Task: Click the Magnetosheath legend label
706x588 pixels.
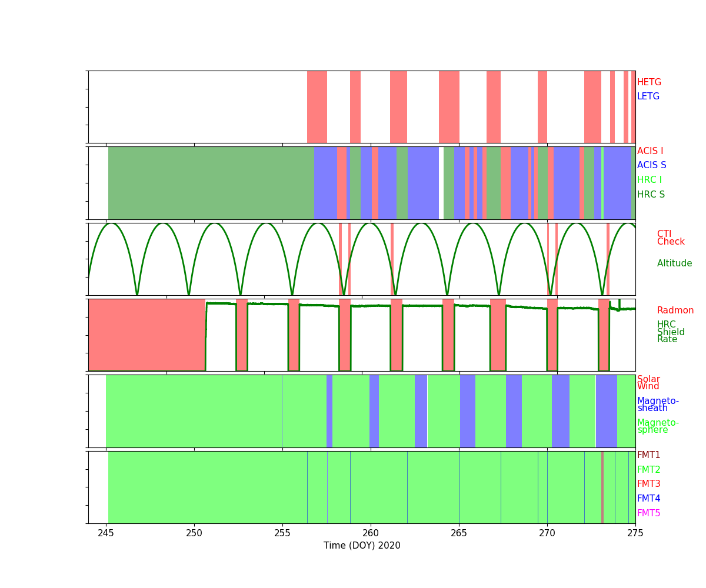Action: pos(657,405)
